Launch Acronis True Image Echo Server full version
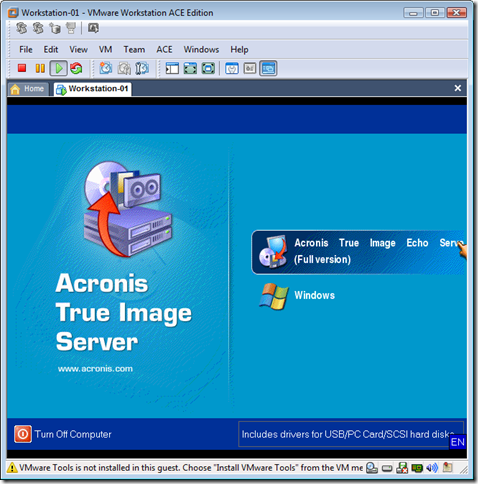The image size is (478, 484). [x=358, y=252]
